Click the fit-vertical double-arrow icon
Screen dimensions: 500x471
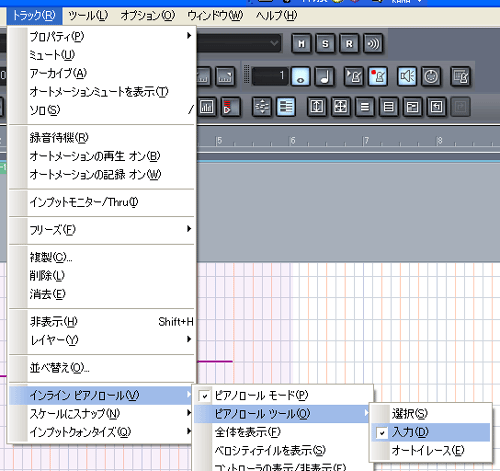click(316, 107)
